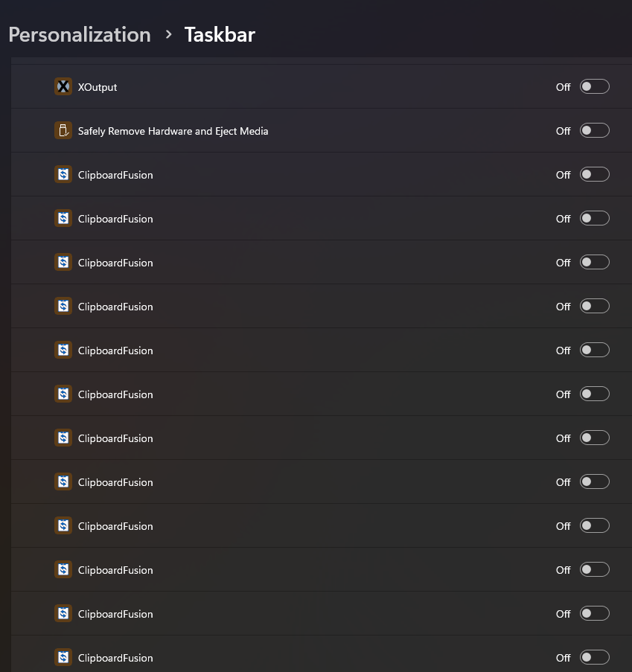Enable the last ClipboardFusion toggle
Screen dimensions: 632x672
coord(594,658)
